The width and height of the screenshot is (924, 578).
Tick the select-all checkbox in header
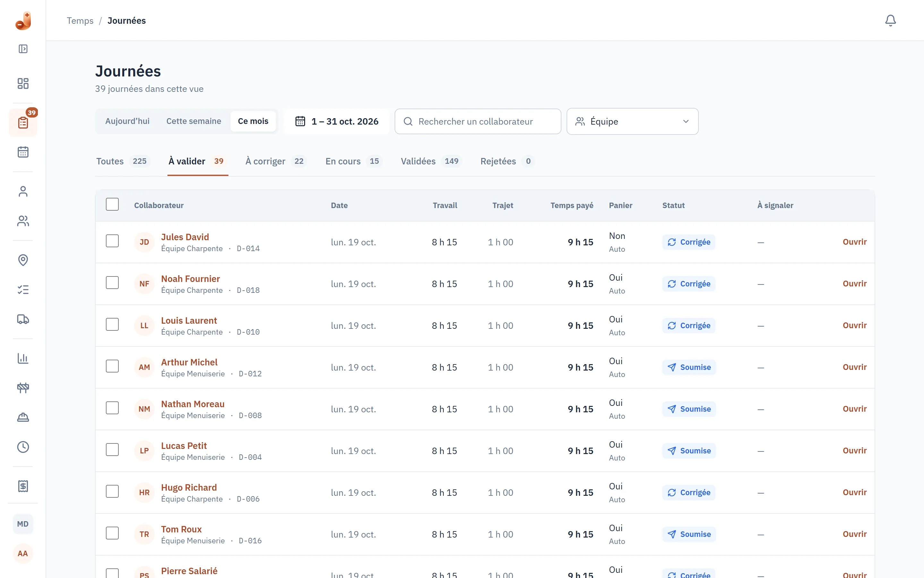112,205
